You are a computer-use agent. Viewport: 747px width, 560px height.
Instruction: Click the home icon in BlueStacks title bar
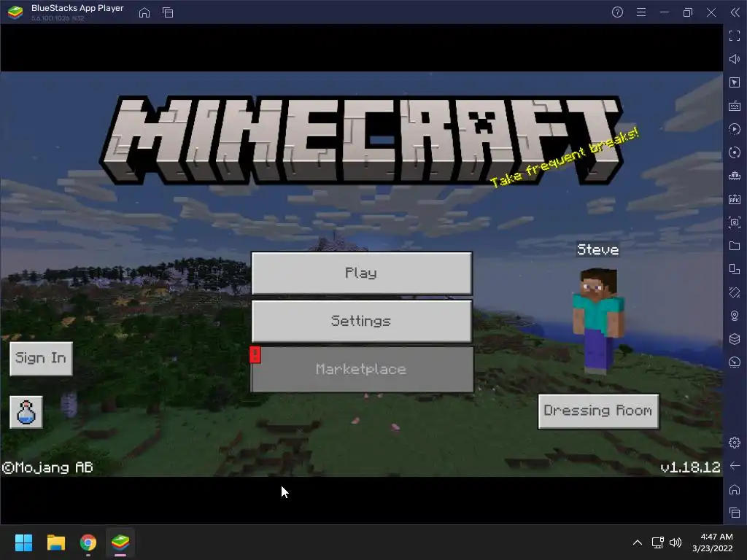click(x=144, y=12)
